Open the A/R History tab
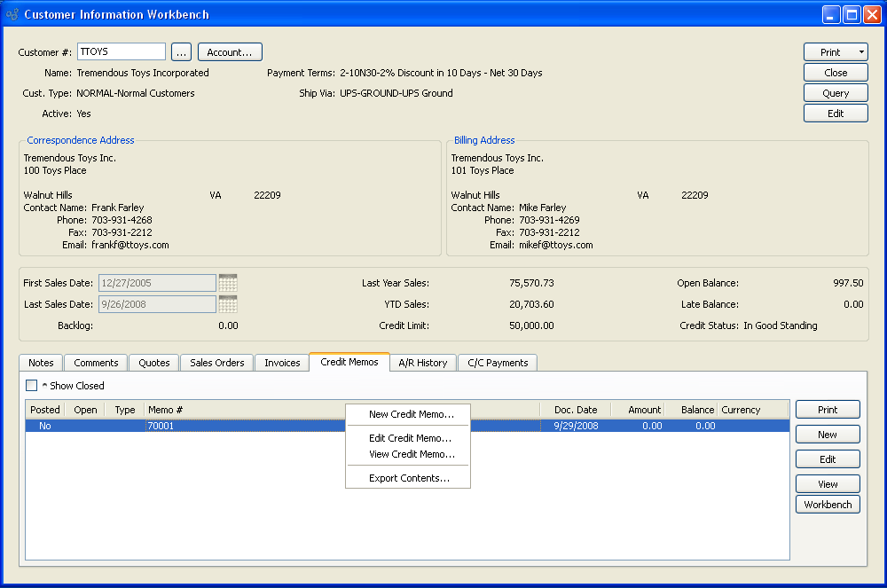 pos(422,363)
